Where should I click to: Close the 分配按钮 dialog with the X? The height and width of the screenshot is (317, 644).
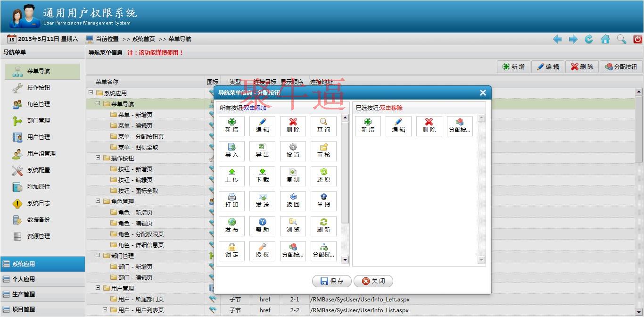tap(482, 93)
